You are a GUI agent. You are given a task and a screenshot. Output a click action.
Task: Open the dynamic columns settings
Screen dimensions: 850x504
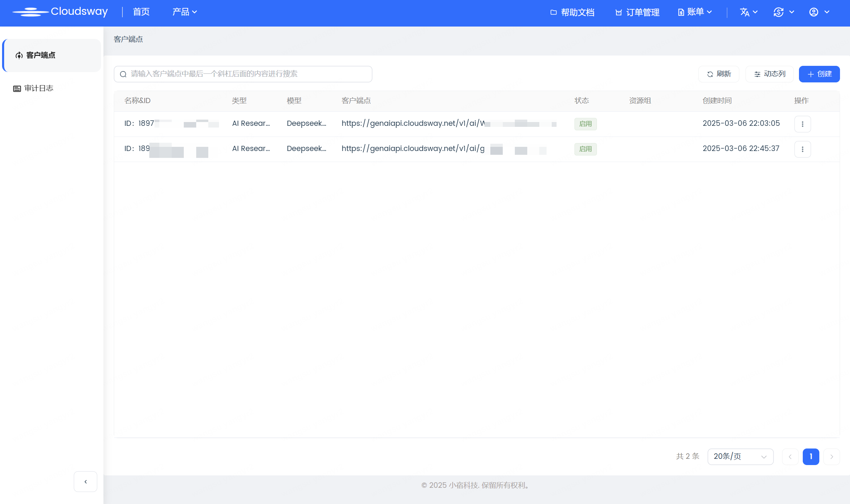769,74
